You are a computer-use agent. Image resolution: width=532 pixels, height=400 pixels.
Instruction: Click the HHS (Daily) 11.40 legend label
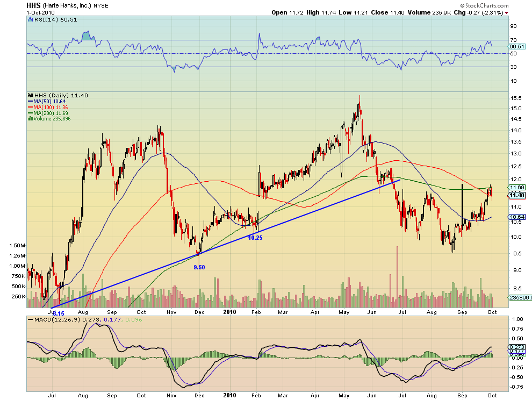61,95
